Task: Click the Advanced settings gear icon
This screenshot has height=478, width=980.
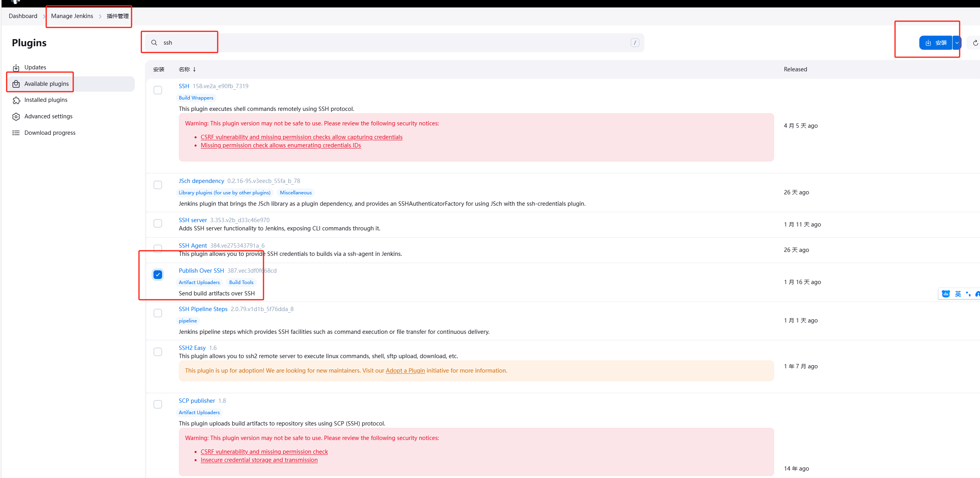Action: point(16,117)
